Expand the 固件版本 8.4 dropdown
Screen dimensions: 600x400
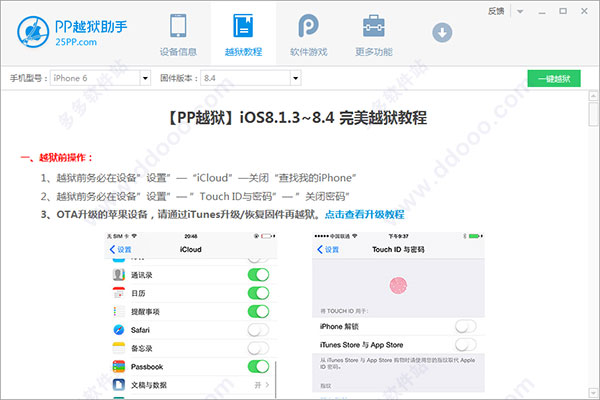[x=295, y=78]
